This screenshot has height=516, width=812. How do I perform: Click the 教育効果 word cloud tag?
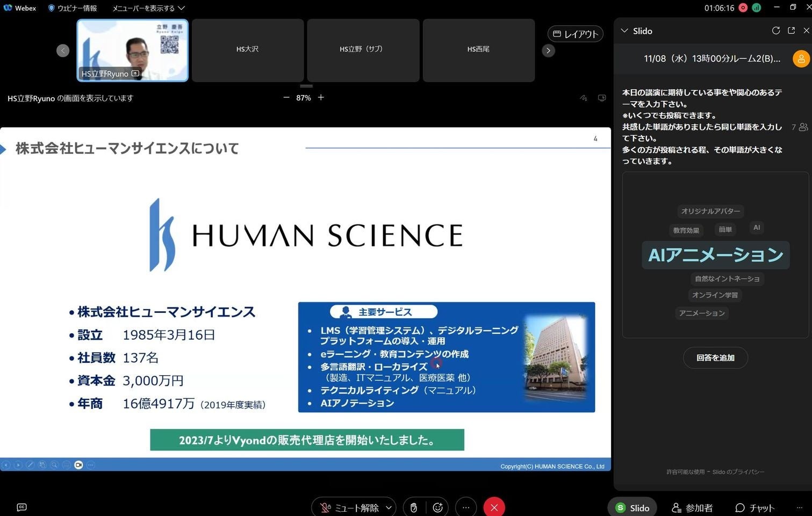coord(686,230)
